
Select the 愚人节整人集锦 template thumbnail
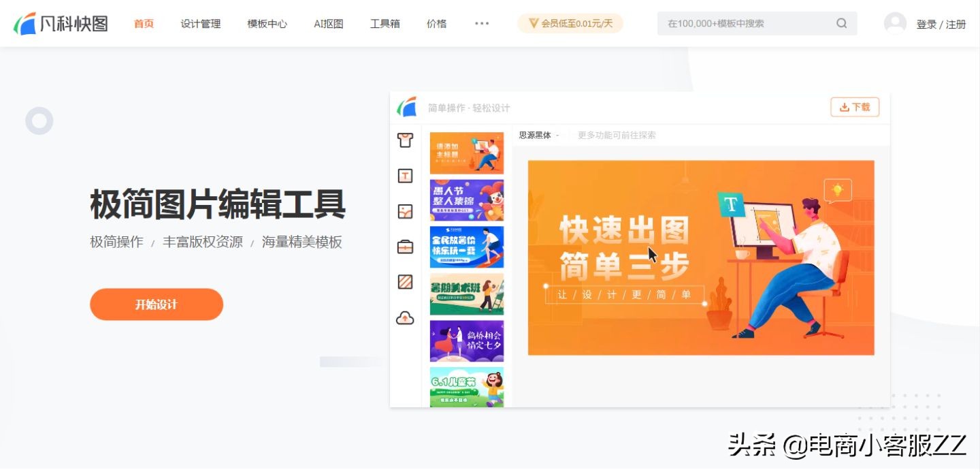click(x=467, y=200)
